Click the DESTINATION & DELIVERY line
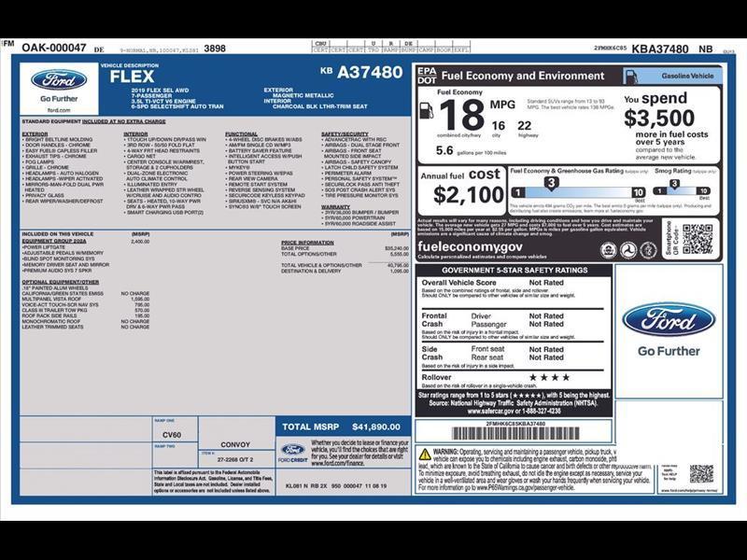Screen dimensions: 747x560 click(x=345, y=271)
